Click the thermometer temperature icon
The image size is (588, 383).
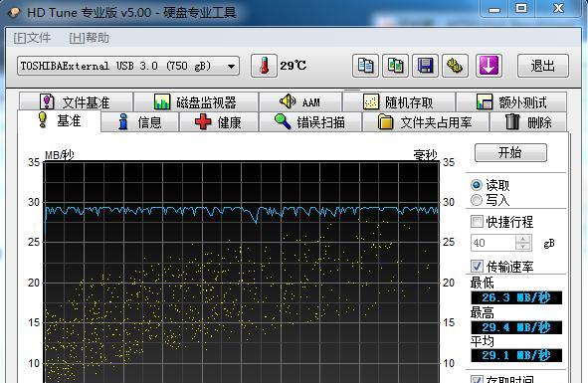coord(264,66)
